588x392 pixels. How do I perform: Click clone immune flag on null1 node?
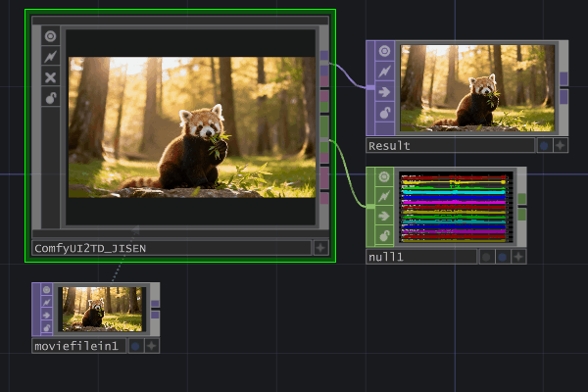tap(384, 197)
